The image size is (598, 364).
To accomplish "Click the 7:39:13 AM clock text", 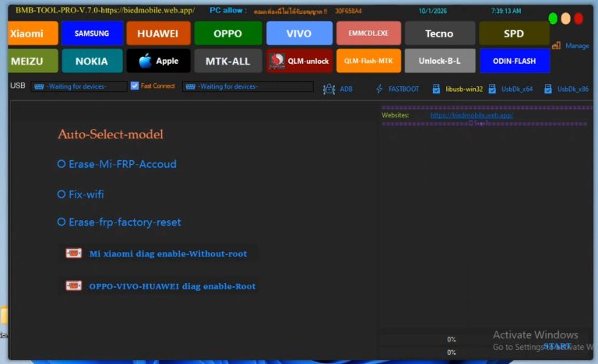I will [506, 11].
